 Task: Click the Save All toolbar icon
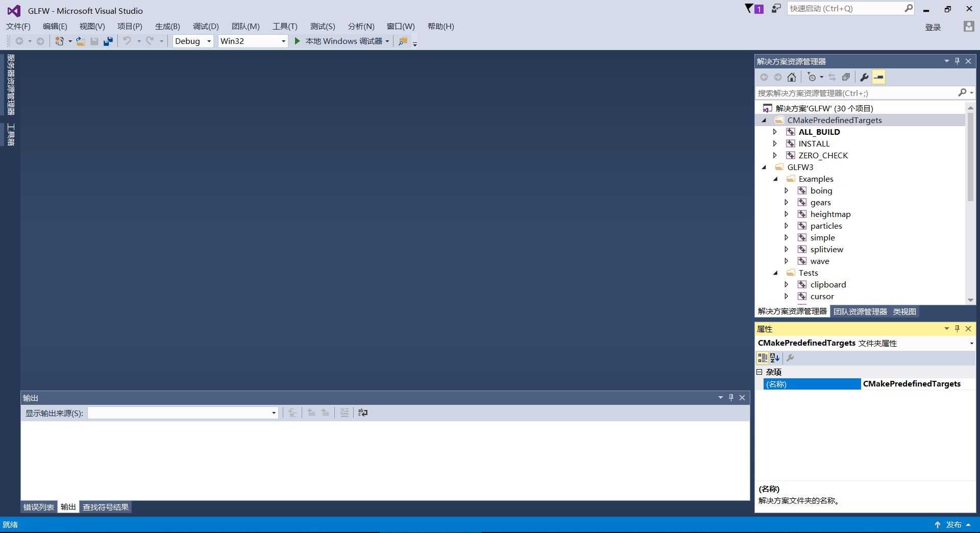click(108, 41)
